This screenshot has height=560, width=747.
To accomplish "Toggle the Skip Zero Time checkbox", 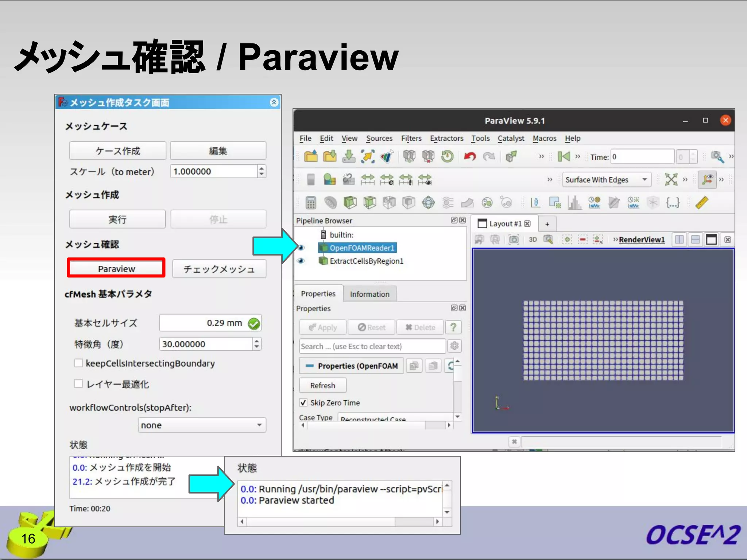I will 303,402.
